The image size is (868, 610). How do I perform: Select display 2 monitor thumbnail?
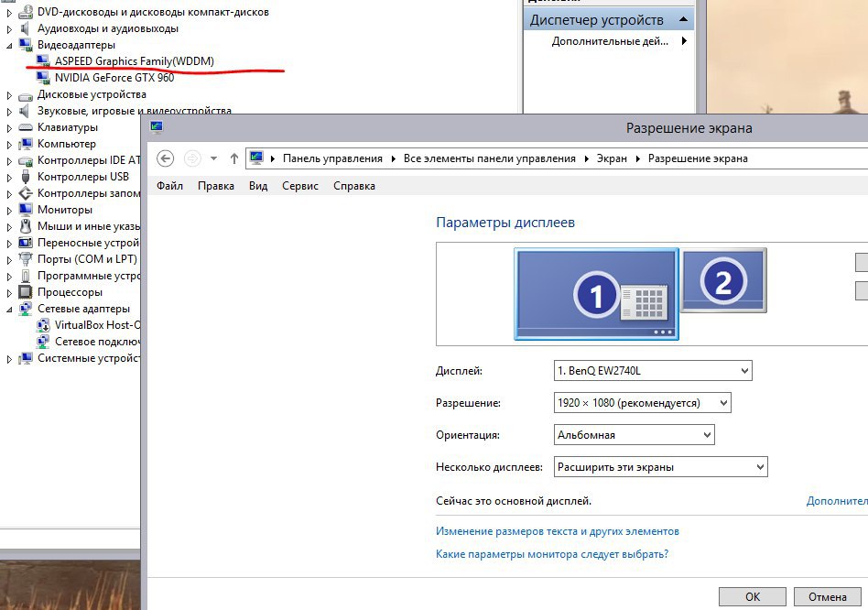click(x=723, y=280)
